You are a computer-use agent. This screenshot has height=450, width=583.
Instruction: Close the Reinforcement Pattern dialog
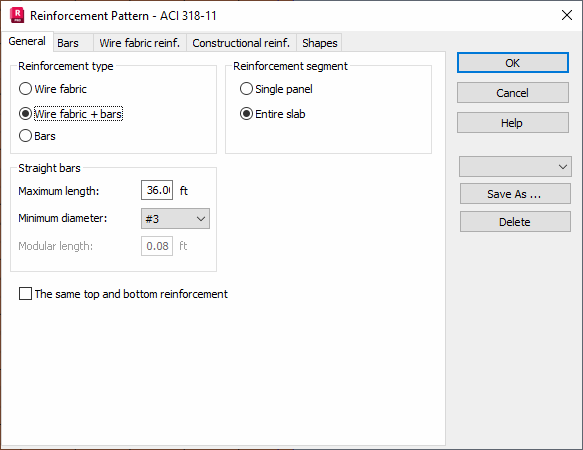567,15
